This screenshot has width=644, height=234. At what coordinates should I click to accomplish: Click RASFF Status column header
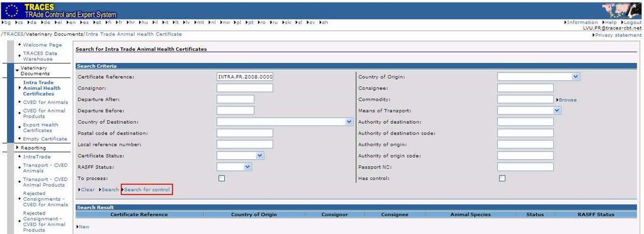596,214
